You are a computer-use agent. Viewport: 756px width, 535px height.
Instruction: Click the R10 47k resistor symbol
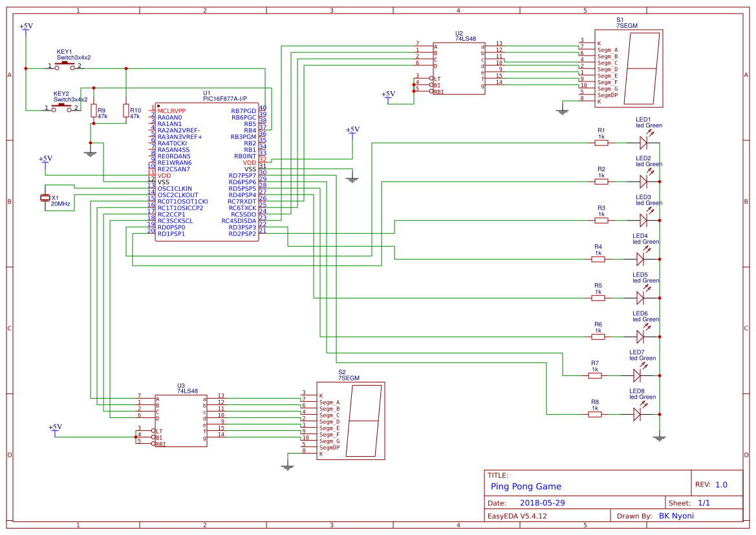click(x=126, y=110)
